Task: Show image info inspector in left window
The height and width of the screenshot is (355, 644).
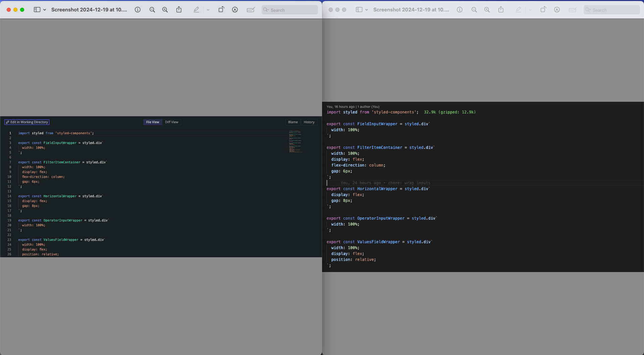Action: tap(138, 10)
